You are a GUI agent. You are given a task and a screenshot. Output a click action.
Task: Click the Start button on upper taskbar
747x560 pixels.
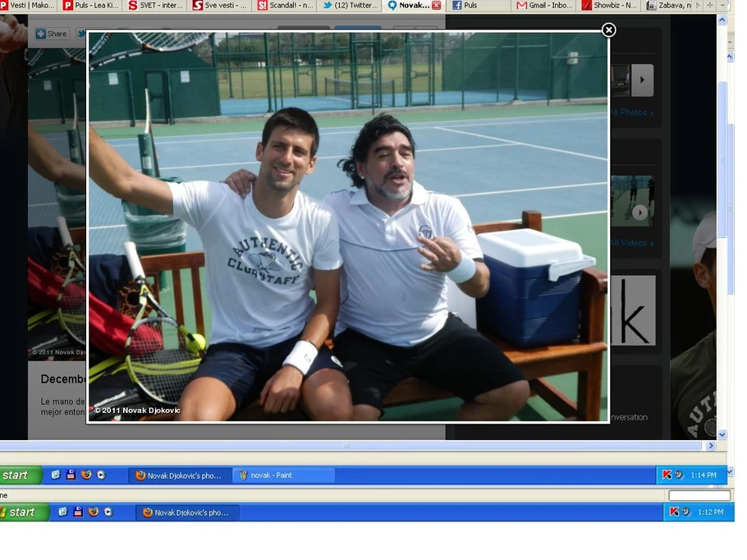click(x=20, y=475)
